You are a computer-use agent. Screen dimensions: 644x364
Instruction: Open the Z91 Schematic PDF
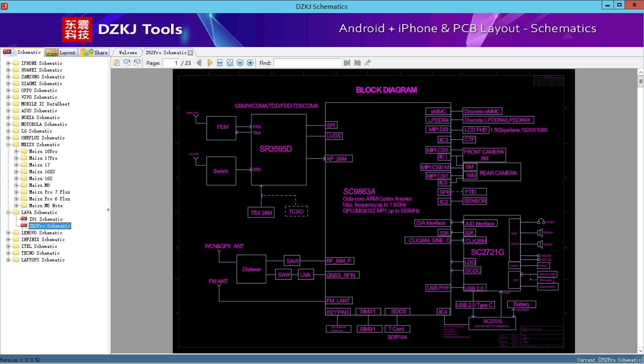coord(45,219)
